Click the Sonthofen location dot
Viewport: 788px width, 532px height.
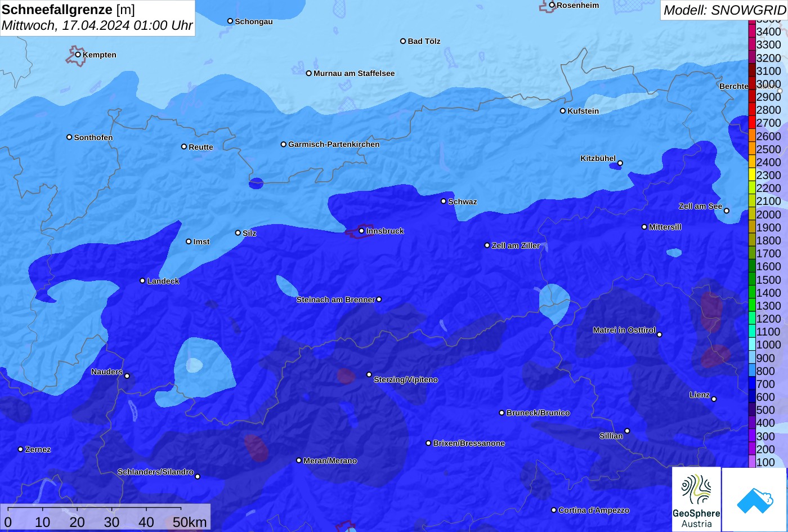[x=69, y=137]
